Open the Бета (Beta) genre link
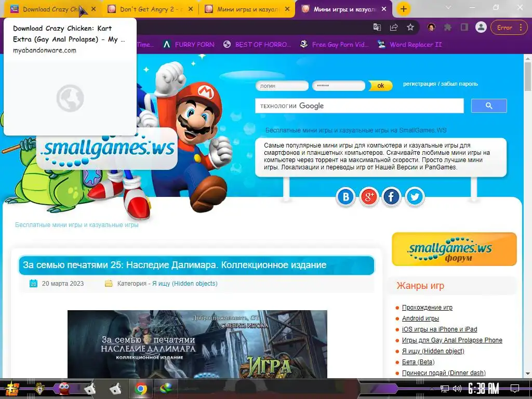The image size is (532, 399). (x=418, y=362)
